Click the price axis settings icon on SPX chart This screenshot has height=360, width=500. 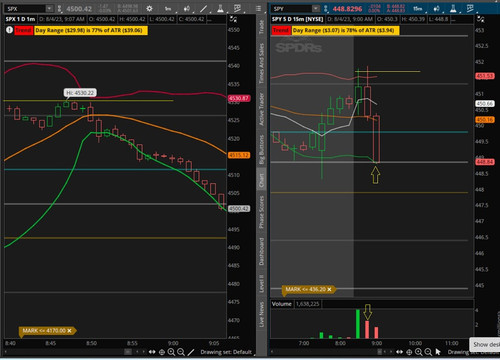click(x=233, y=19)
